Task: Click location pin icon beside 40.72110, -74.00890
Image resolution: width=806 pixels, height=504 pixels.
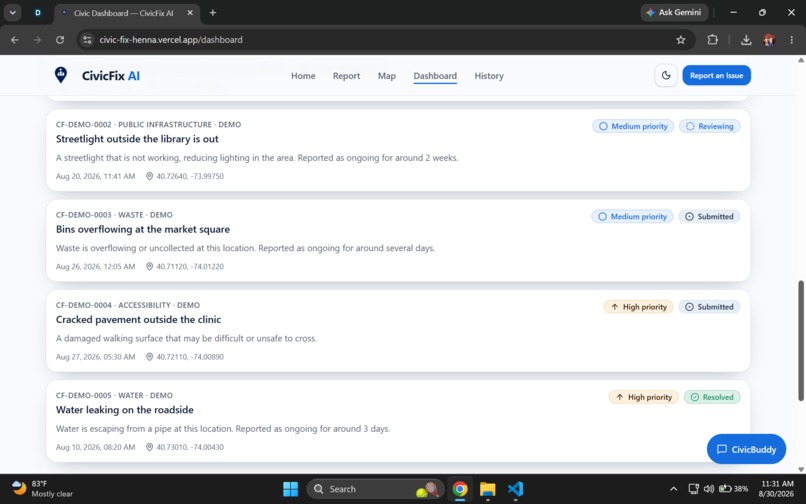Action: (x=150, y=356)
